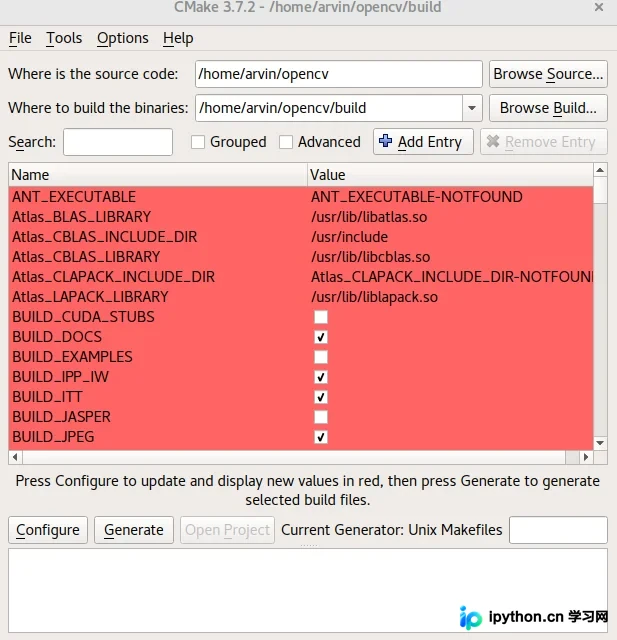Screen dimensions: 617x640
Task: Uncheck the BUILD_IPP_IW checkbox
Action: (x=321, y=377)
